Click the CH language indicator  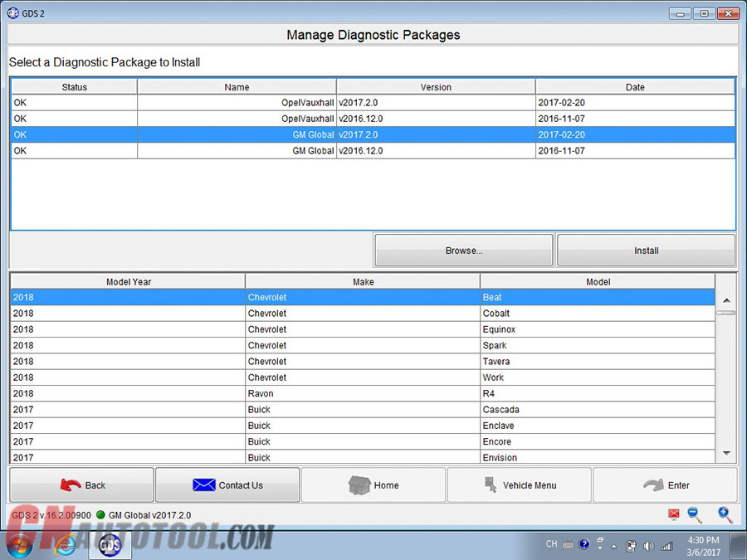551,543
